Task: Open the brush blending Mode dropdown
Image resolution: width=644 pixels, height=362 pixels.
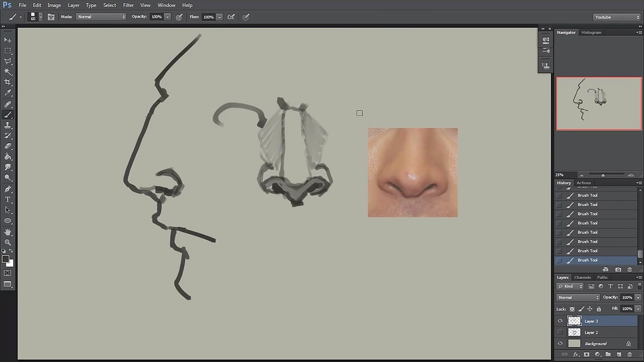Action: tap(101, 17)
